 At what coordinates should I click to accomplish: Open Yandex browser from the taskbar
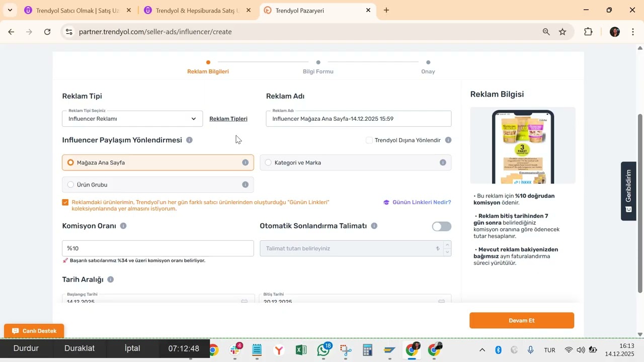click(279, 350)
